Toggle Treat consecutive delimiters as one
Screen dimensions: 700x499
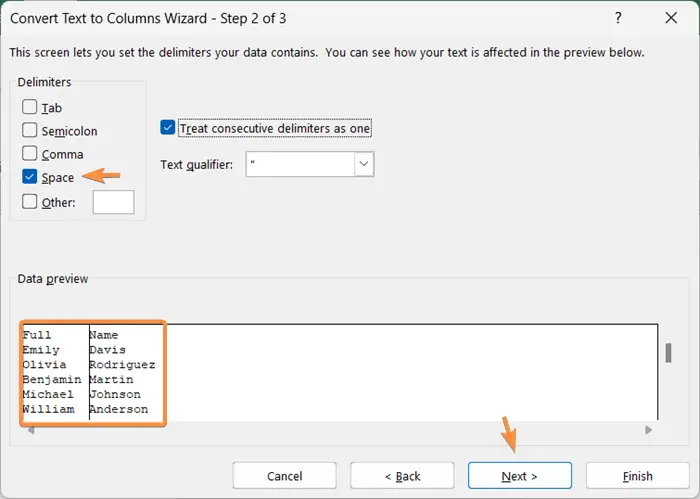point(168,128)
